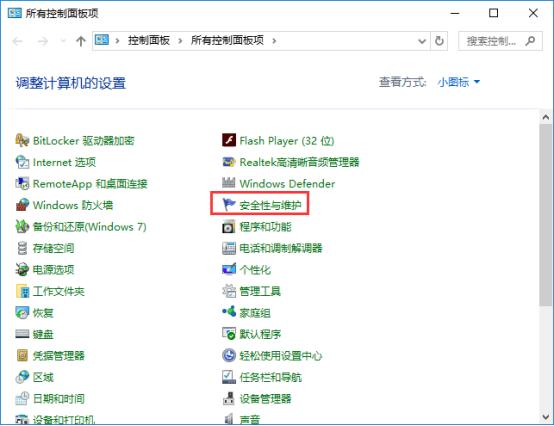Click the 搜索控制面板 search box
Screen dimensions: 554x426
coord(500,41)
